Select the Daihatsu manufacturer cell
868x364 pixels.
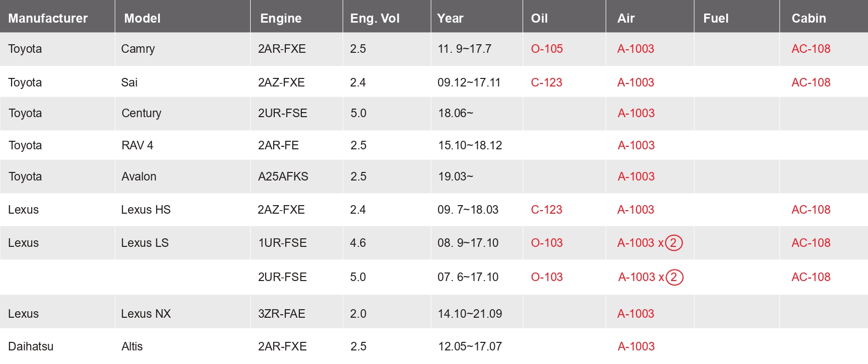tap(31, 346)
